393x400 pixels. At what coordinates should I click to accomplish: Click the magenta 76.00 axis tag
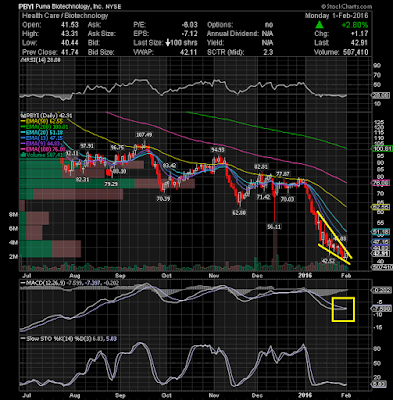click(380, 183)
